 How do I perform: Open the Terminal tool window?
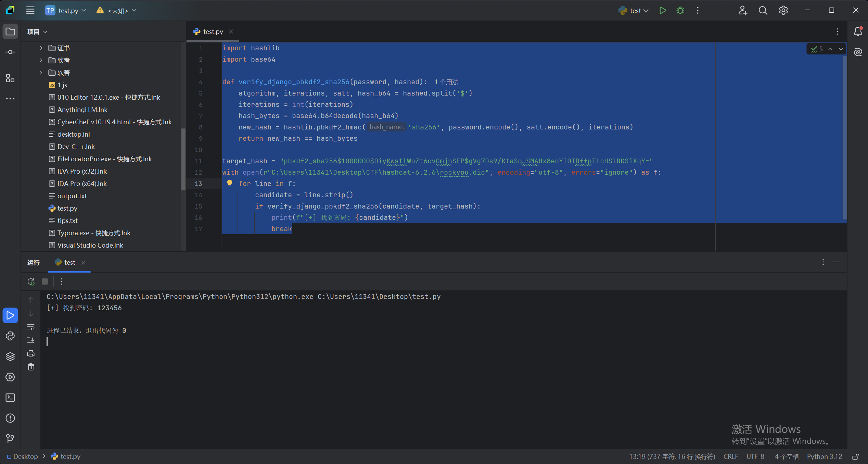(x=10, y=398)
